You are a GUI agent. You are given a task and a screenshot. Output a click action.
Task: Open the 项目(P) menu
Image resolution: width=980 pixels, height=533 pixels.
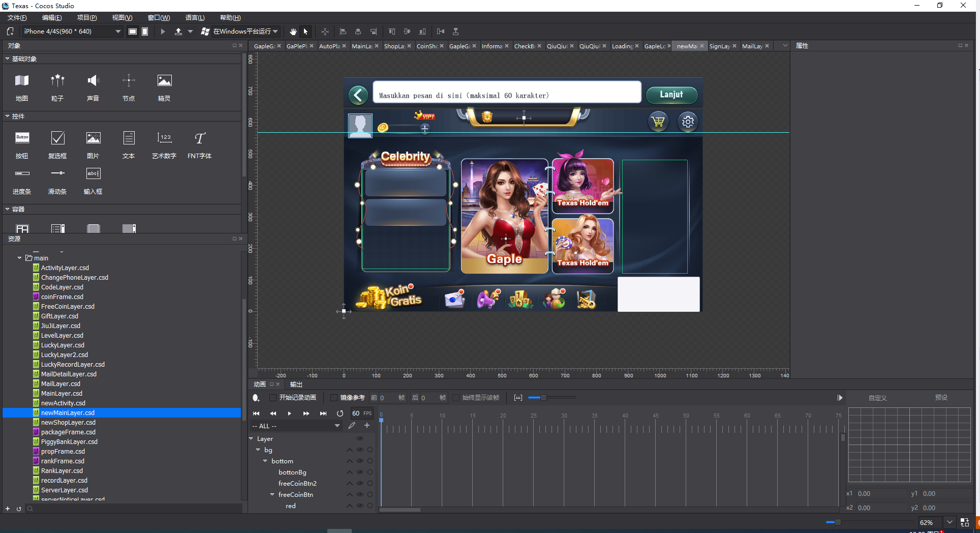click(x=86, y=17)
